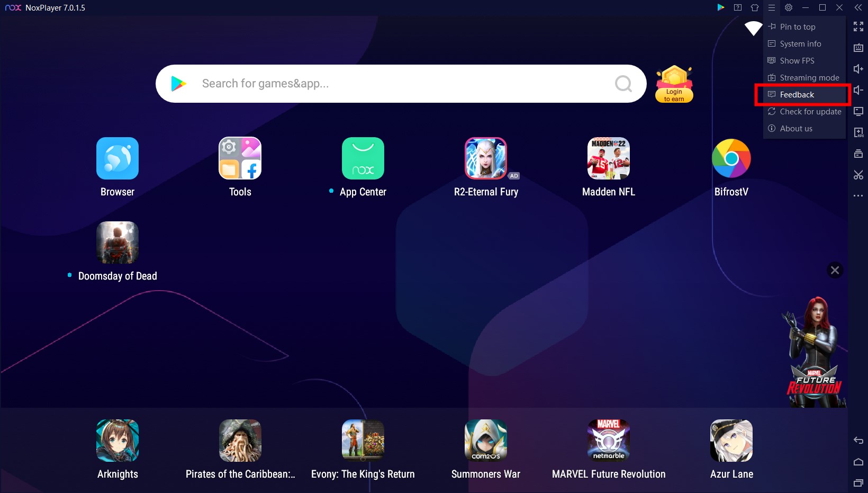Click the Google Play icon in search bar
This screenshot has height=493, width=868.
click(178, 84)
